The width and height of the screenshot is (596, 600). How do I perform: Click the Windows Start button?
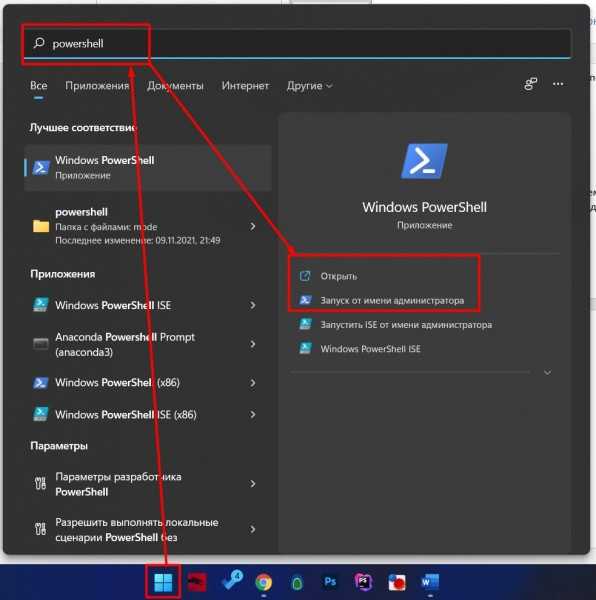click(163, 582)
